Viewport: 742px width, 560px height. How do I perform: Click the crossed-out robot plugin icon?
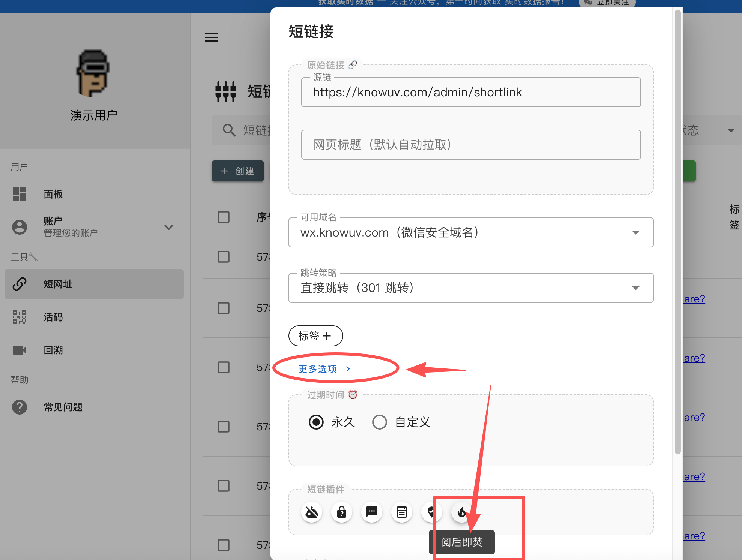pos(312,512)
